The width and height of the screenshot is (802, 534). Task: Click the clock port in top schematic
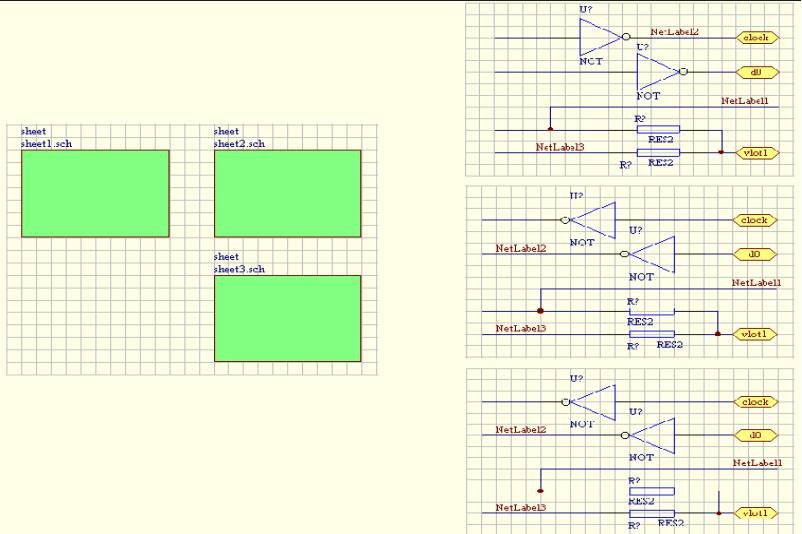point(757,38)
